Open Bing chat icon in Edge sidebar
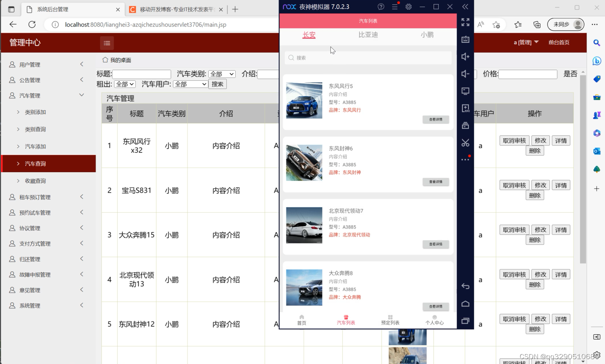The image size is (605, 364). [x=597, y=61]
